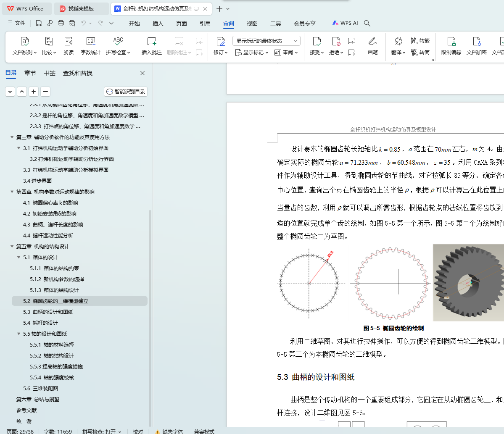Screen dimensions: 504x434
Task: Switch to the 视图 ribbon tab
Action: point(252,24)
